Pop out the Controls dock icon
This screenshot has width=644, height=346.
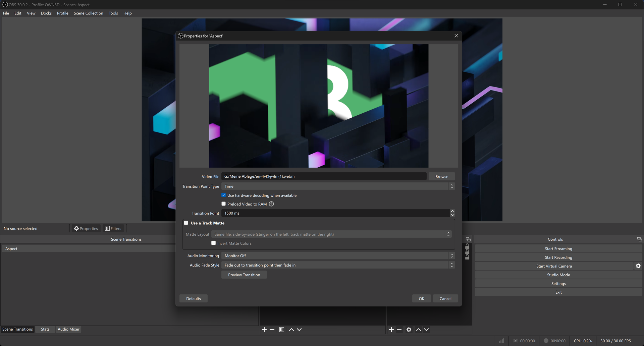tap(639, 239)
